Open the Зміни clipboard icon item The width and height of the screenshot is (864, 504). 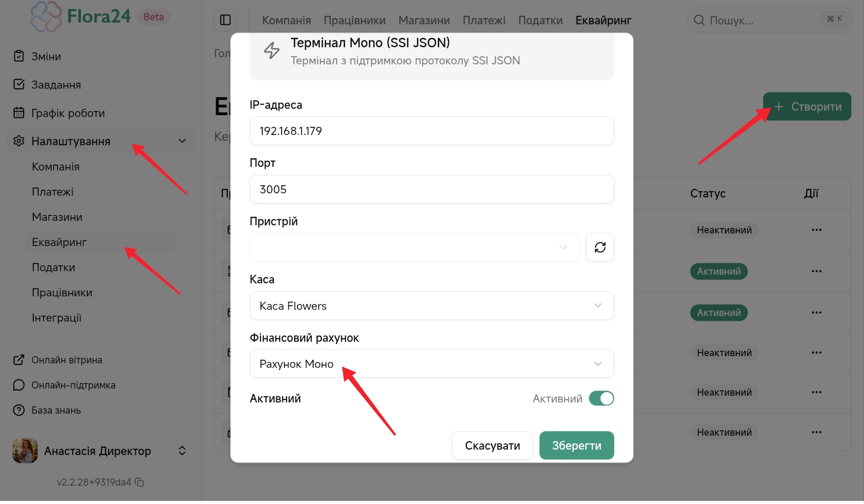tap(19, 56)
